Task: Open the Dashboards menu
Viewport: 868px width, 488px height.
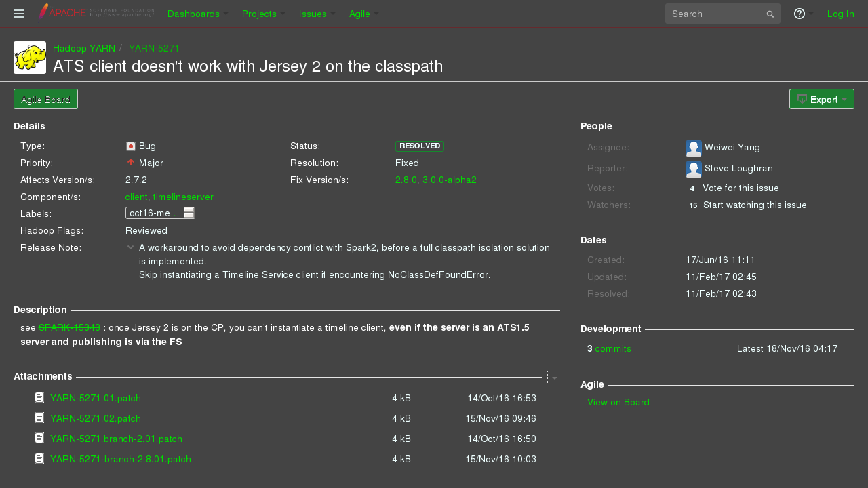Action: [x=197, y=14]
